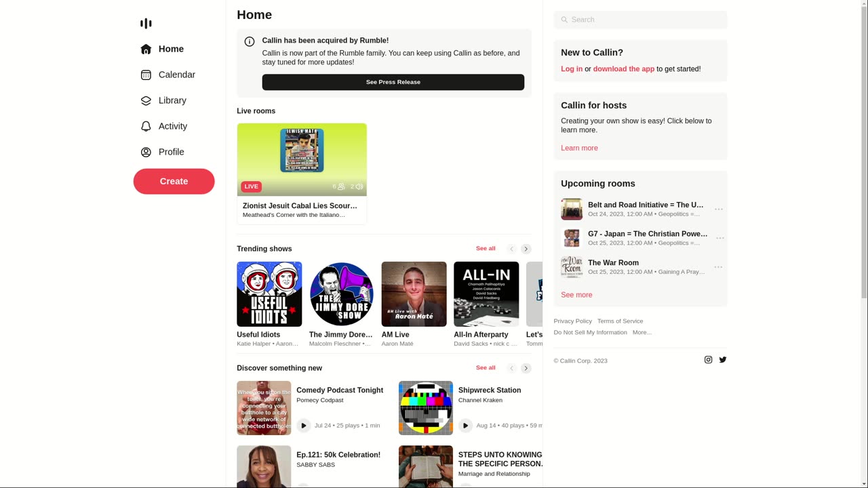Open options for The War Room
The height and width of the screenshot is (488, 868).
(x=719, y=267)
